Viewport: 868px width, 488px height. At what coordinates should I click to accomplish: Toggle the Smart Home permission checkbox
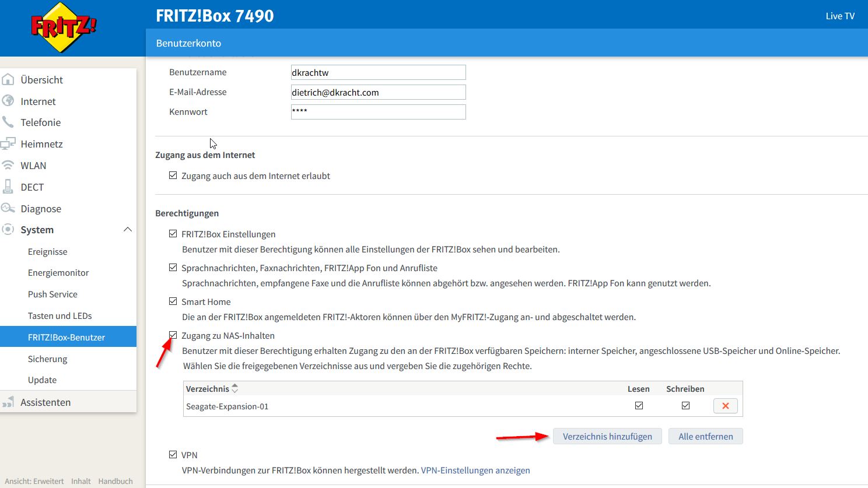tap(173, 301)
